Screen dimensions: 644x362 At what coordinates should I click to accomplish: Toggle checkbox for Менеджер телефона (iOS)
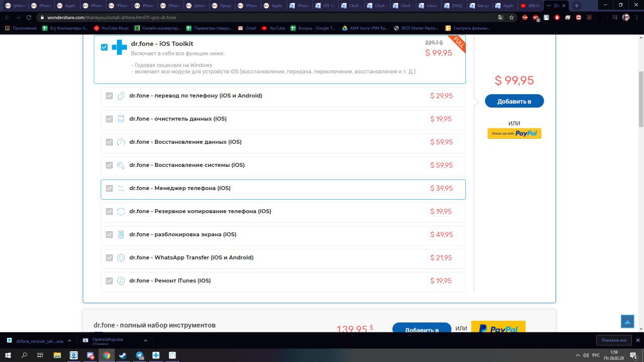109,189
